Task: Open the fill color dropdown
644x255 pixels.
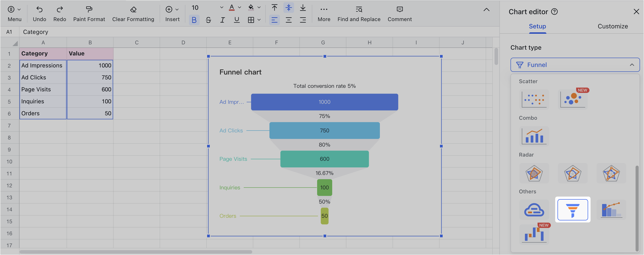Action: coord(259,7)
